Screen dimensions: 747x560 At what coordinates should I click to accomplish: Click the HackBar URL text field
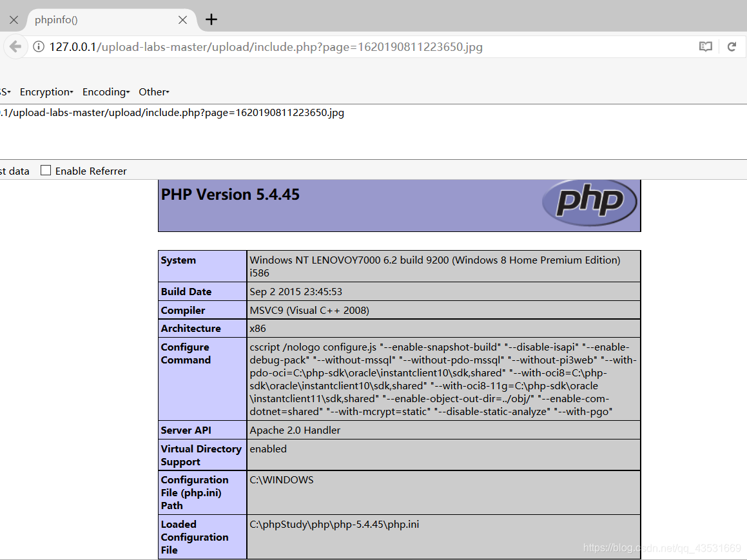[x=374, y=131]
